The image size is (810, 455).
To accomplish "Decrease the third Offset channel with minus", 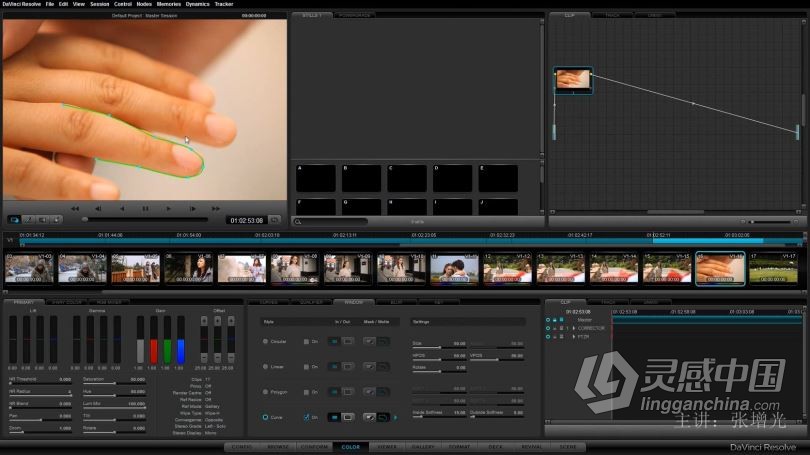I will tap(231, 358).
